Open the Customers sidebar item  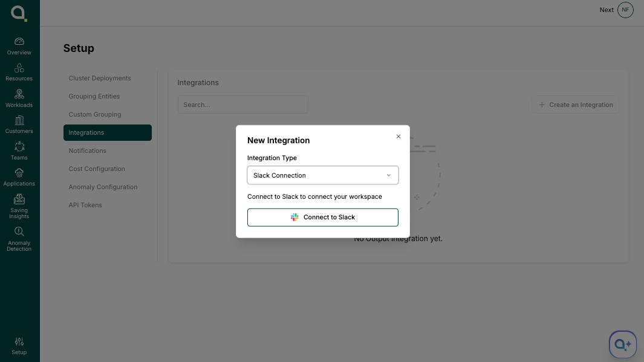pyautogui.click(x=19, y=125)
